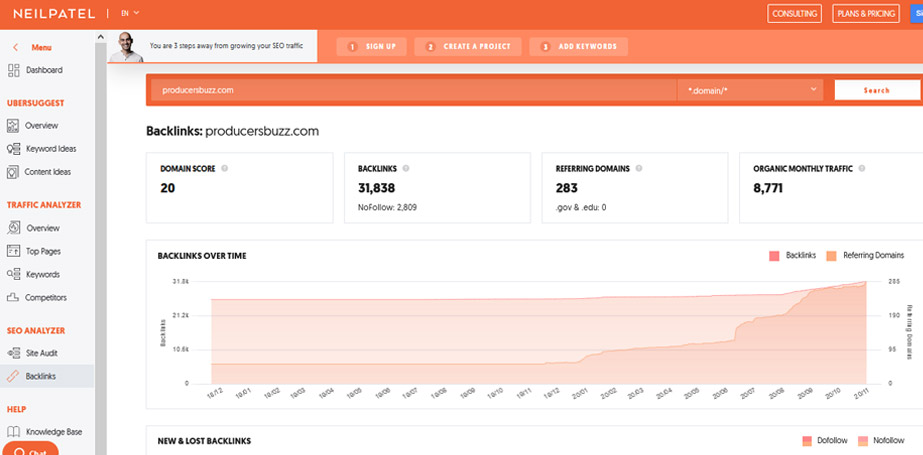Open the *.domain/* scope dropdown
This screenshot has width=923, height=455.
click(750, 90)
